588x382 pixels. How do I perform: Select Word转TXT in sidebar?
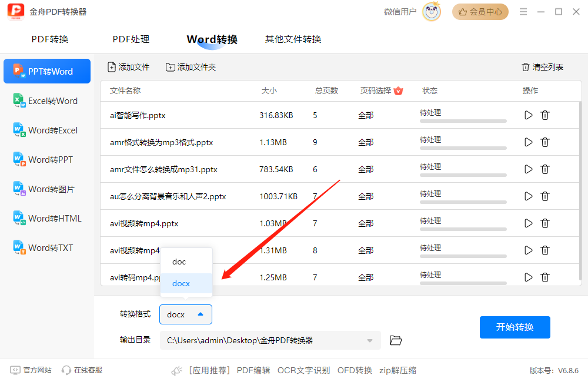pos(47,248)
